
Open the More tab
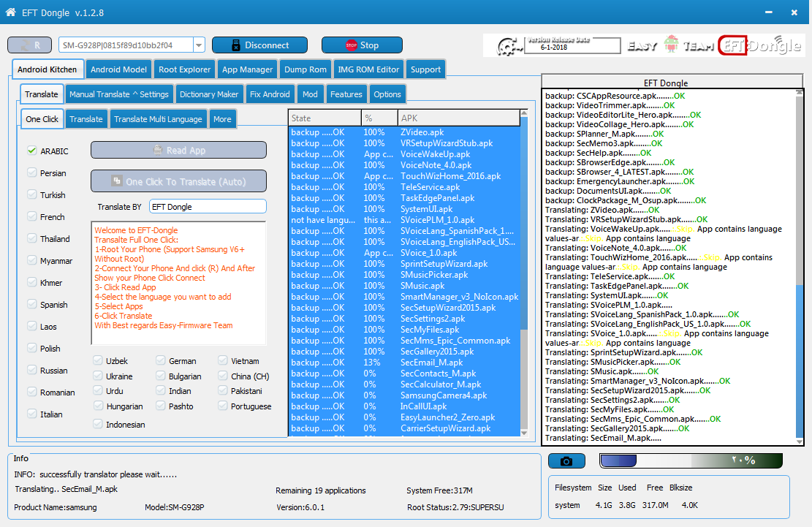222,119
